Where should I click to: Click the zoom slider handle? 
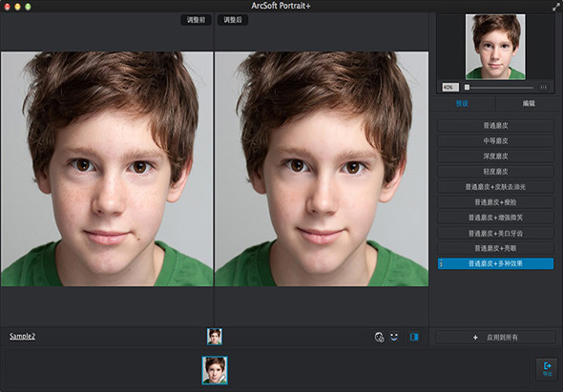coord(467,87)
